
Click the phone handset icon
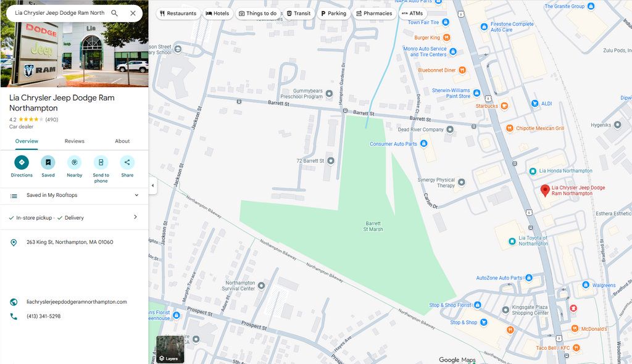(x=14, y=316)
